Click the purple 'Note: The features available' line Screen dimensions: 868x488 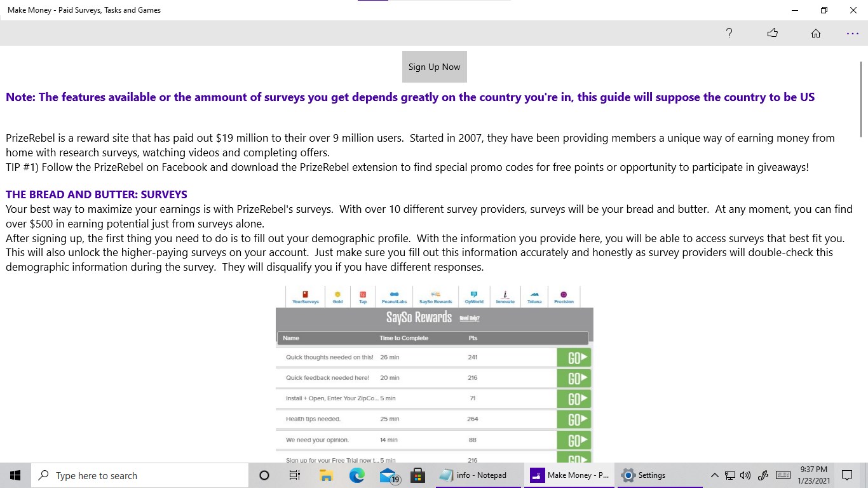[410, 97]
